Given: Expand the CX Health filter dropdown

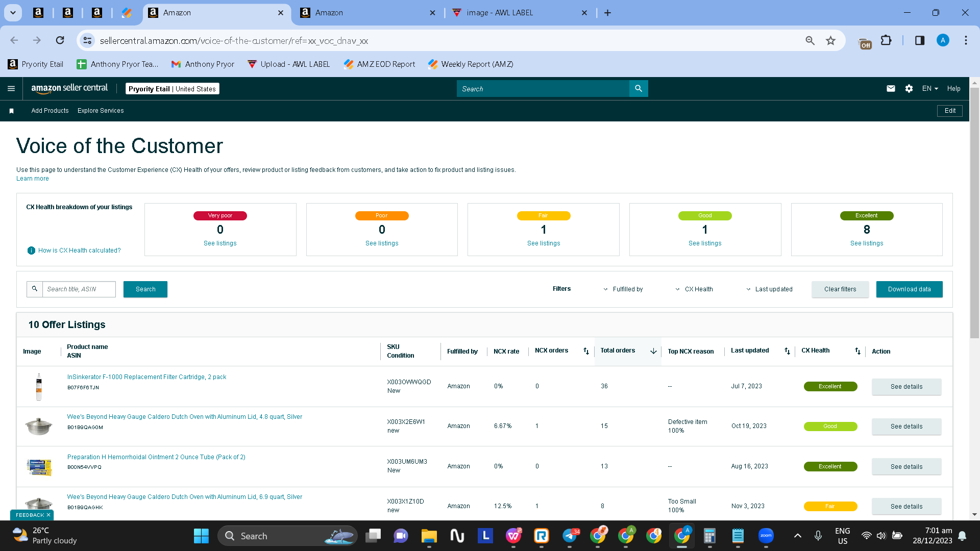Looking at the screenshot, I should click(694, 289).
